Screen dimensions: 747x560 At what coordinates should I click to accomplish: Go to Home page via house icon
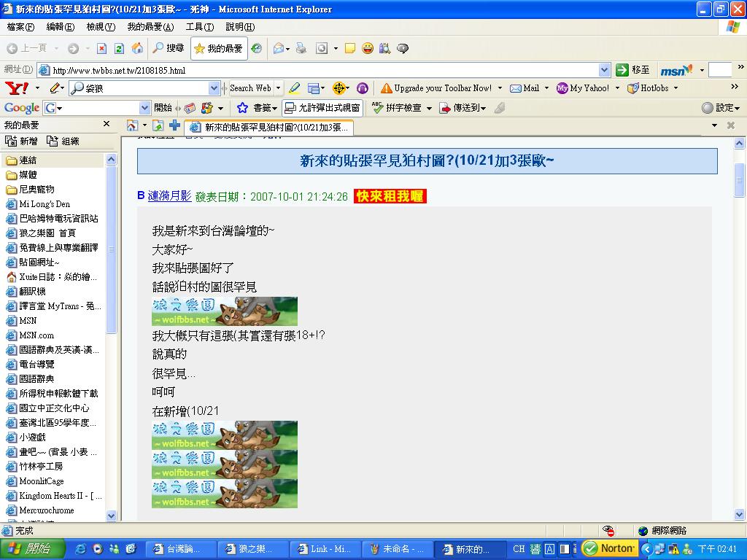pyautogui.click(x=137, y=49)
